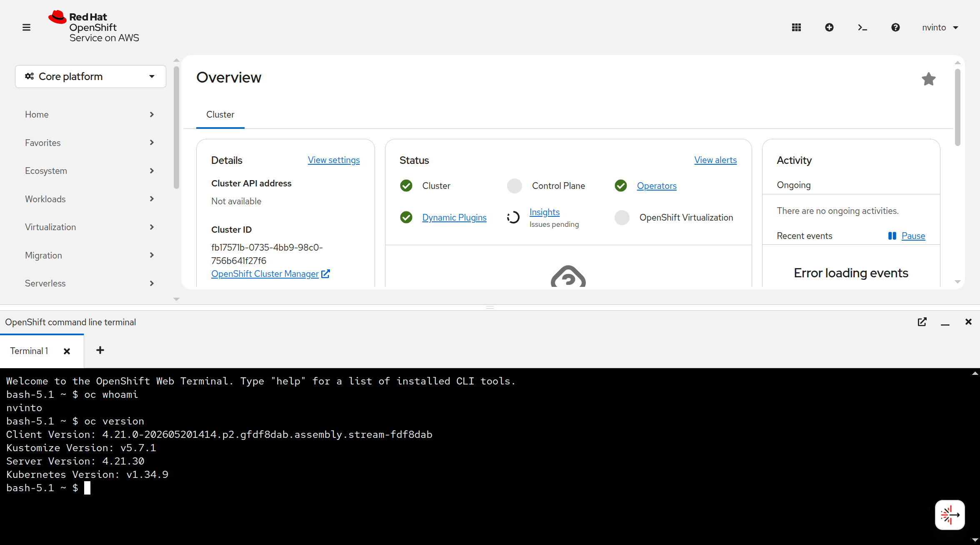Click the Red Hat OpenShift logo
This screenshot has height=545, width=980.
pyautogui.click(x=94, y=27)
